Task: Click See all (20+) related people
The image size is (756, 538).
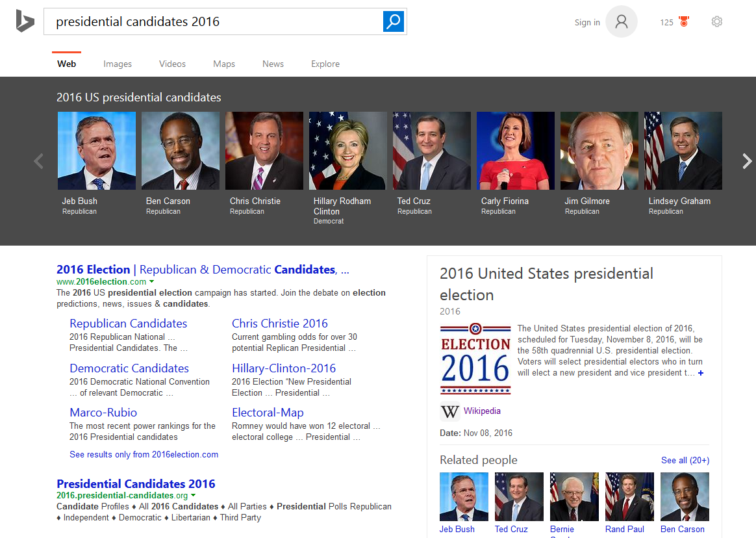Action: tap(685, 460)
